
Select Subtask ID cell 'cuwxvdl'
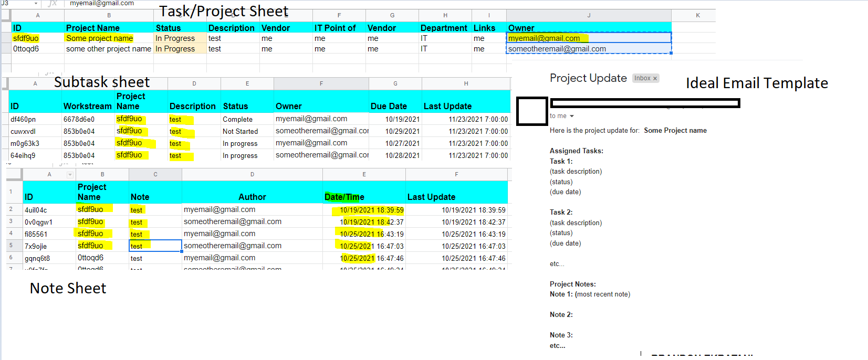[35, 131]
